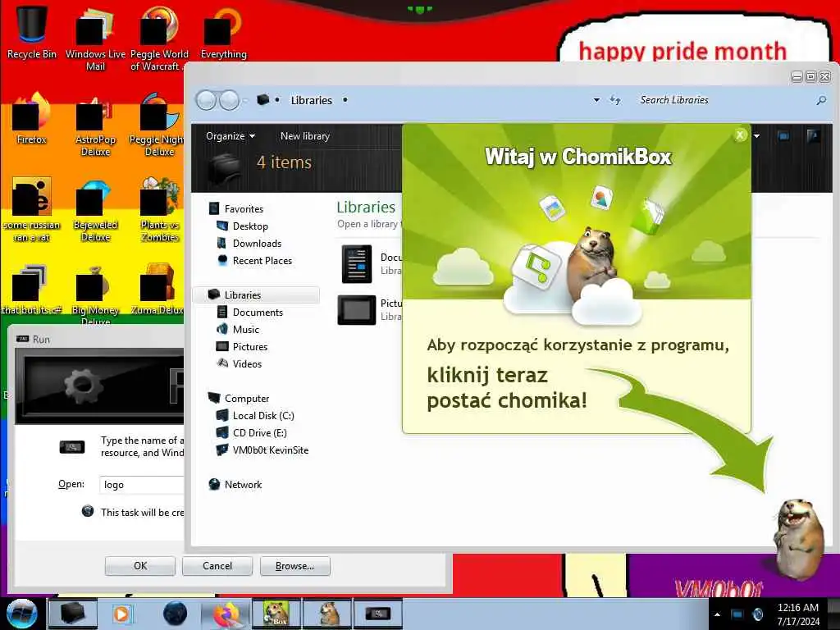Click the refresh arrows icon in address bar
Screen dimensions: 840x630
[615, 100]
